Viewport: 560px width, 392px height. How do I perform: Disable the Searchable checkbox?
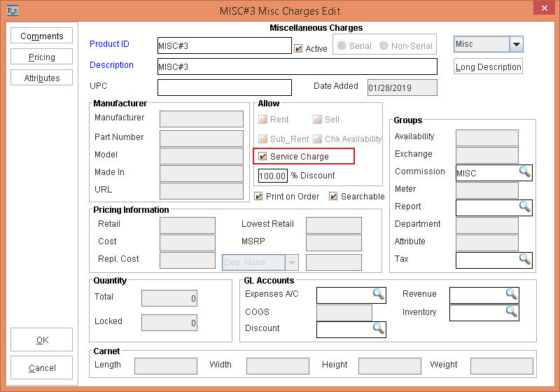[334, 197]
